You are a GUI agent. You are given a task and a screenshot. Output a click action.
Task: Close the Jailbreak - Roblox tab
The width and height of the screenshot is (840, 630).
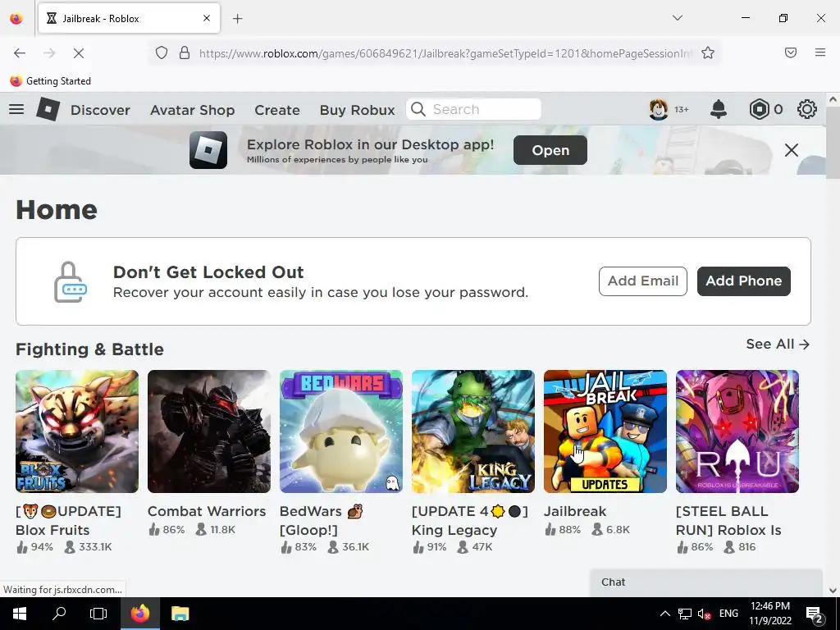[207, 18]
